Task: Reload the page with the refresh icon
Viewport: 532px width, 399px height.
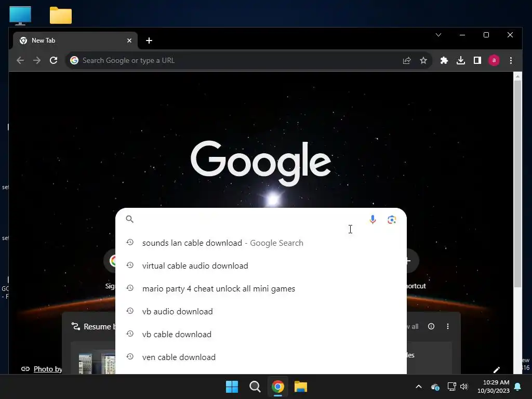Action: tap(54, 60)
